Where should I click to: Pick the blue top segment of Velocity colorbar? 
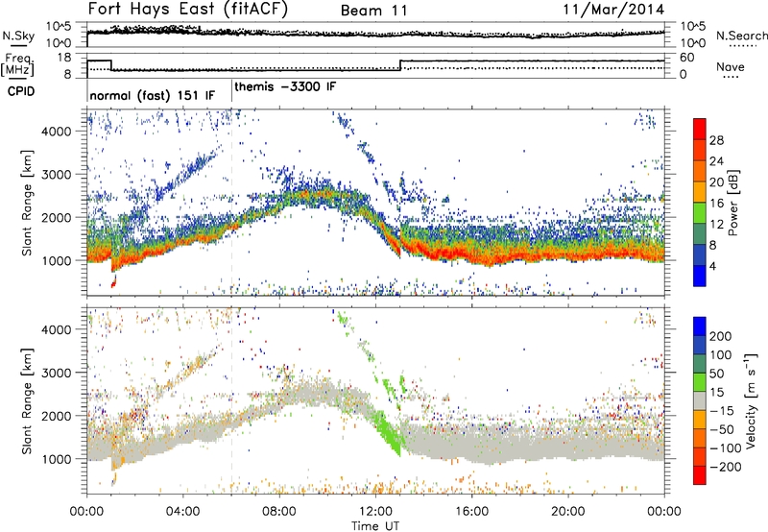pos(700,326)
